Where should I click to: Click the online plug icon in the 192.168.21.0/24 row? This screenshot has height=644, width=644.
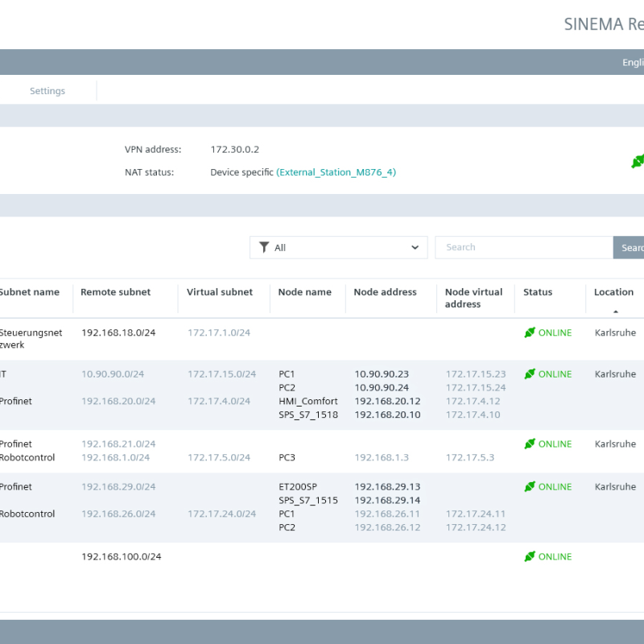coord(530,444)
